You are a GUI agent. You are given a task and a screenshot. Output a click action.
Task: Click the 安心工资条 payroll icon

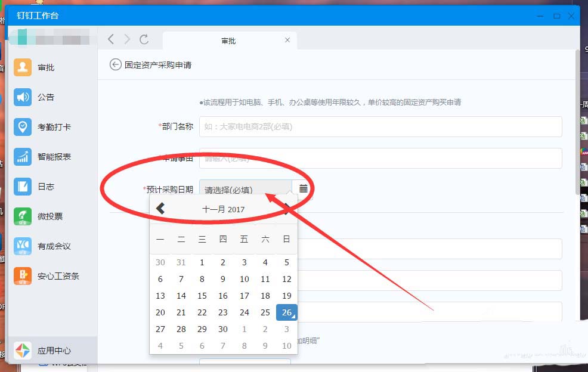click(x=23, y=276)
